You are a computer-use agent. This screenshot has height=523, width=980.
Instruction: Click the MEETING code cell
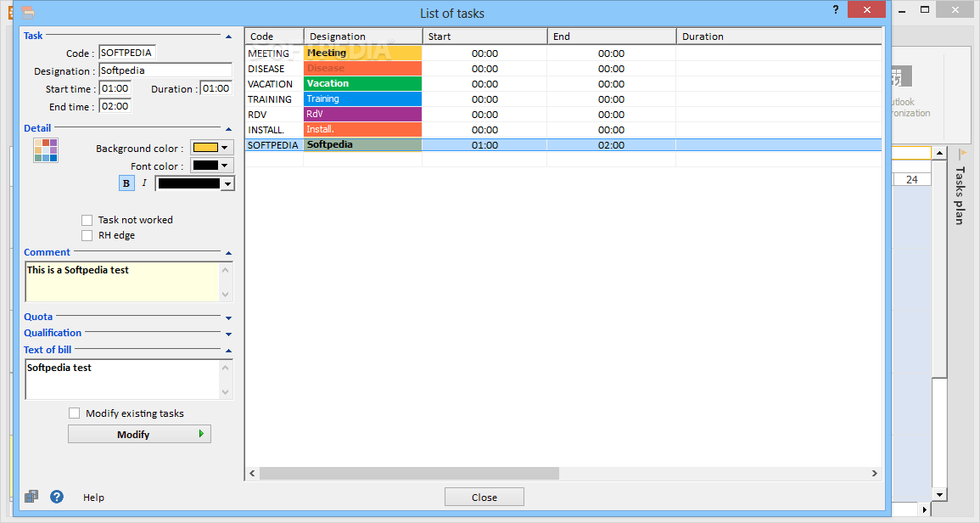[x=274, y=53]
